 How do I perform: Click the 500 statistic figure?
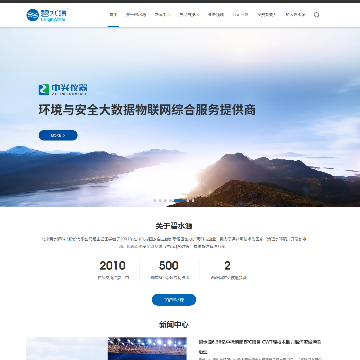(x=169, y=266)
